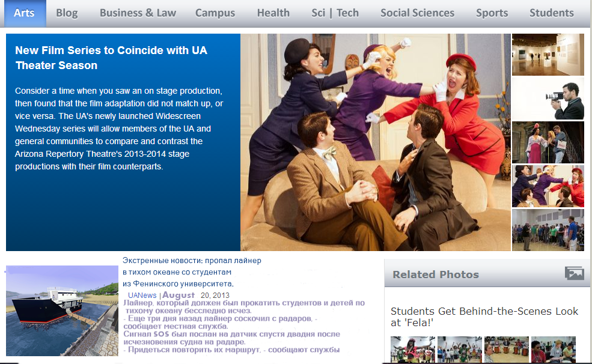Go to the Campus tab
The width and height of the screenshot is (592, 364).
(215, 13)
